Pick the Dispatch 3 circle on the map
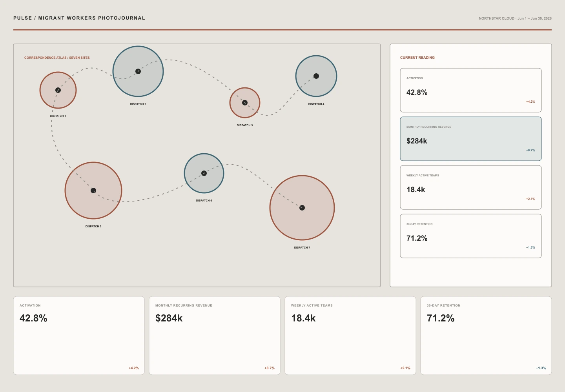This screenshot has width=565, height=392. [245, 103]
